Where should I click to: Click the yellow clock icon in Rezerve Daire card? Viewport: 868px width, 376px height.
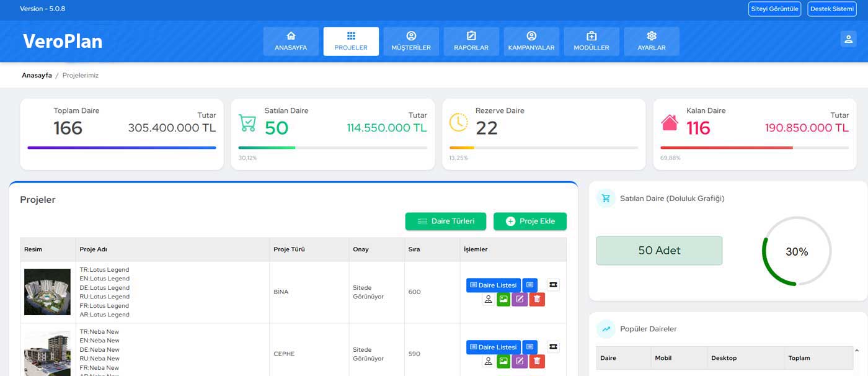(458, 122)
